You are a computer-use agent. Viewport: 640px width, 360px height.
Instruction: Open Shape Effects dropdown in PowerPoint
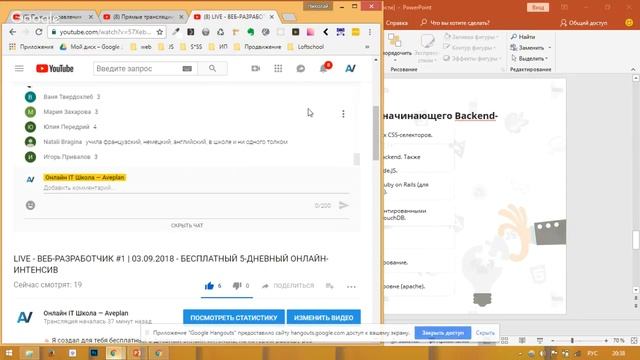(x=472, y=58)
